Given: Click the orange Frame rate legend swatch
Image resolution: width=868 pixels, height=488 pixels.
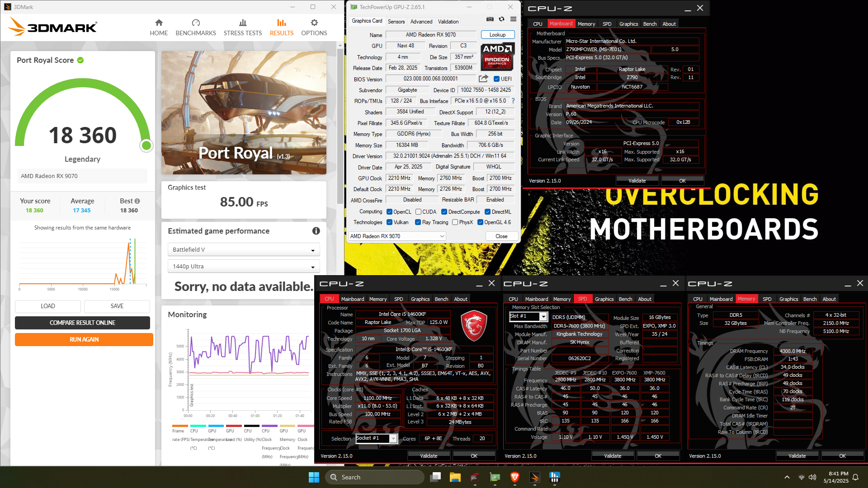Looking at the screenshot, I should pos(180,426).
